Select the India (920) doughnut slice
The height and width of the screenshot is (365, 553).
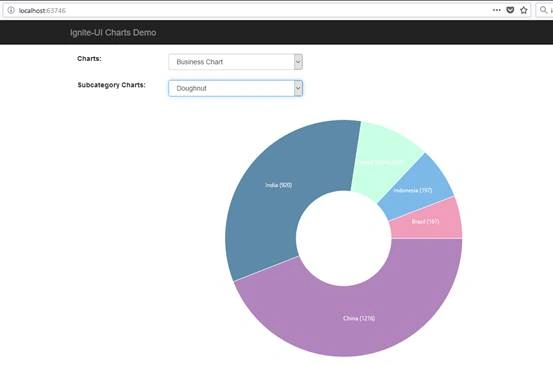pos(278,185)
